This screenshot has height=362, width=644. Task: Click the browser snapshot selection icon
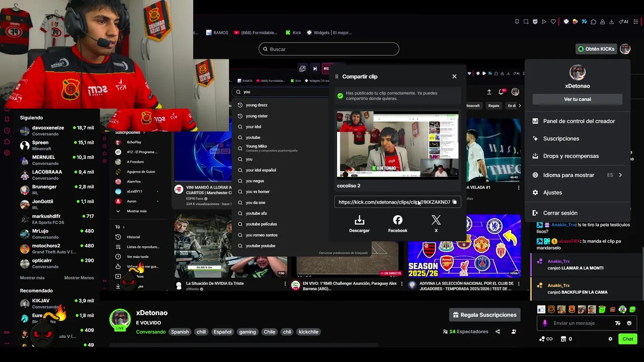point(526,22)
